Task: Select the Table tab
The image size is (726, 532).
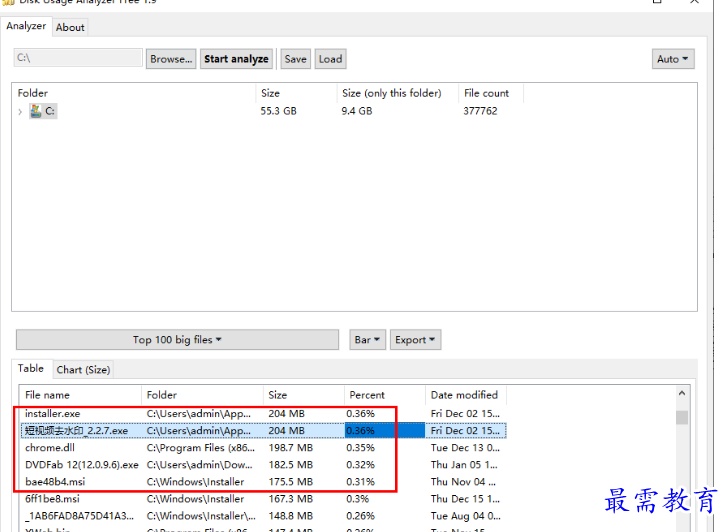Action: click(x=31, y=369)
